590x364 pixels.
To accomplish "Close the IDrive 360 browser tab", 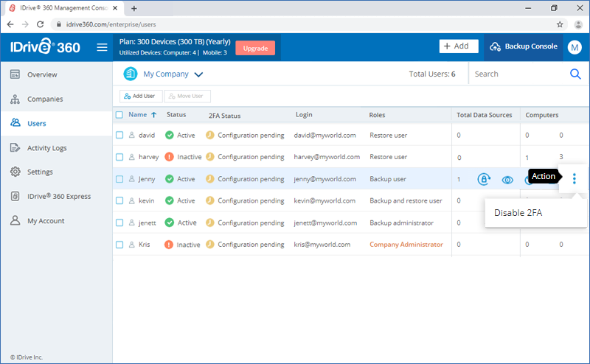I will [x=115, y=8].
